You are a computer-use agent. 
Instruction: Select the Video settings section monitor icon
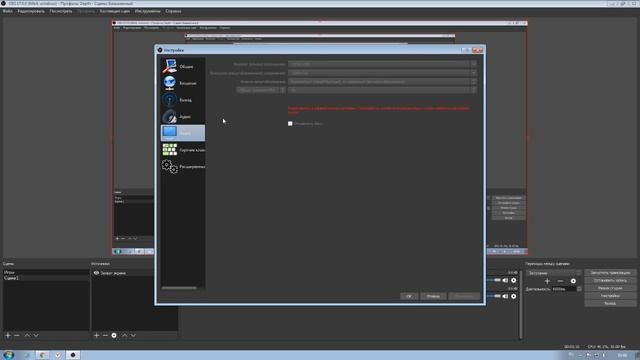pyautogui.click(x=169, y=132)
